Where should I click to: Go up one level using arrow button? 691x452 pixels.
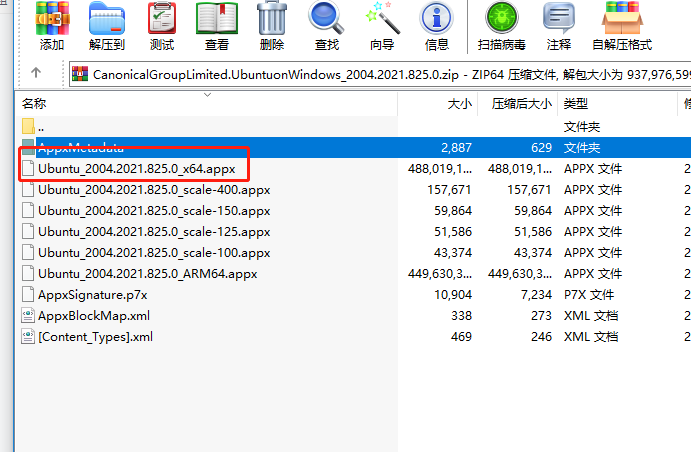tap(36, 73)
